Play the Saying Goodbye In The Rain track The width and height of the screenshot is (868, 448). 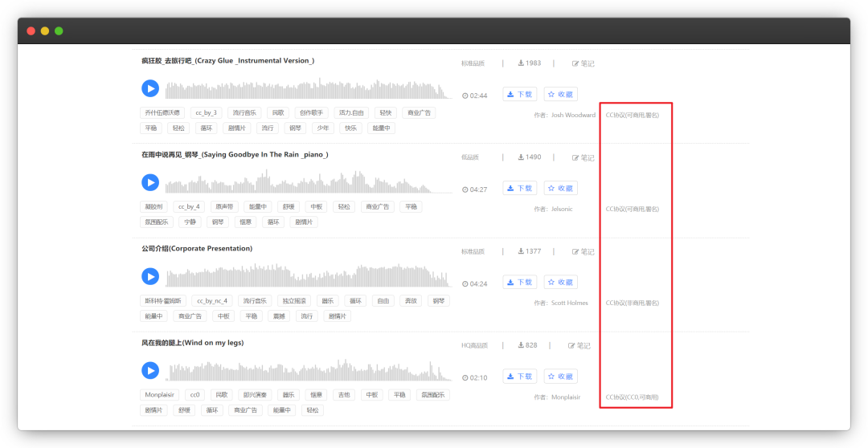pyautogui.click(x=150, y=182)
